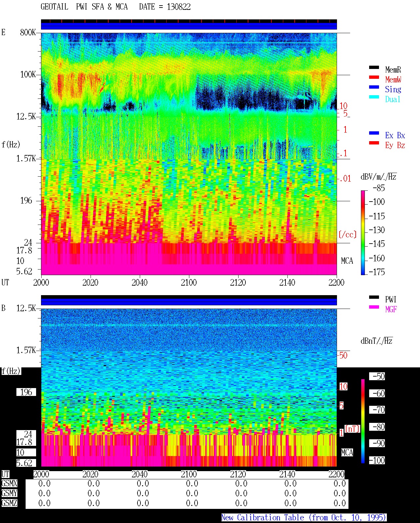Click the -175 color scale value

click(x=377, y=272)
